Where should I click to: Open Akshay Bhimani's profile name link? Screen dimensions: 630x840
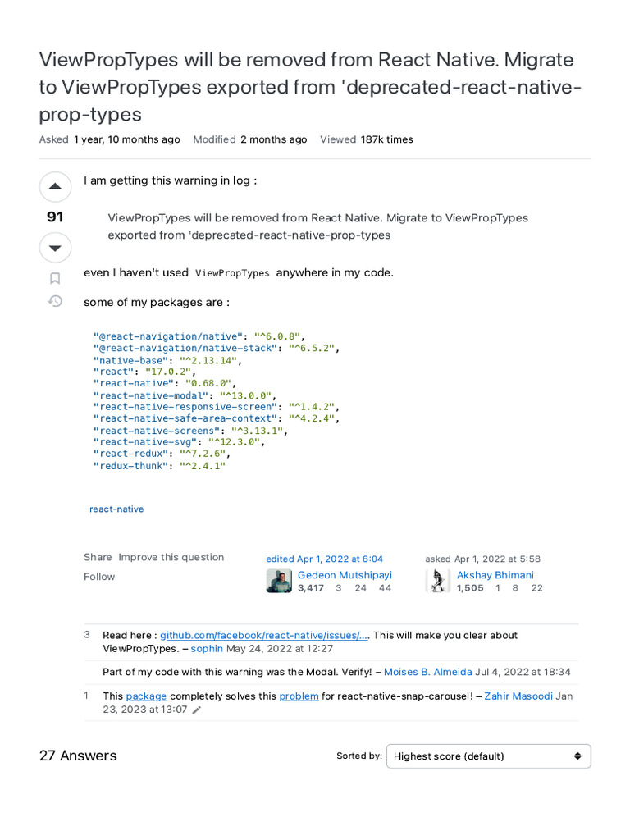pos(495,575)
